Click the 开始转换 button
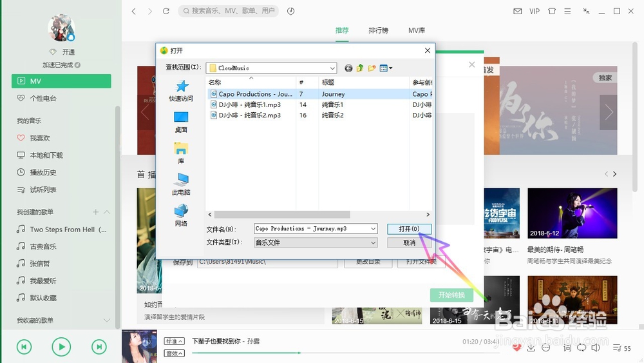Viewport: 644px width, 363px height. point(451,295)
